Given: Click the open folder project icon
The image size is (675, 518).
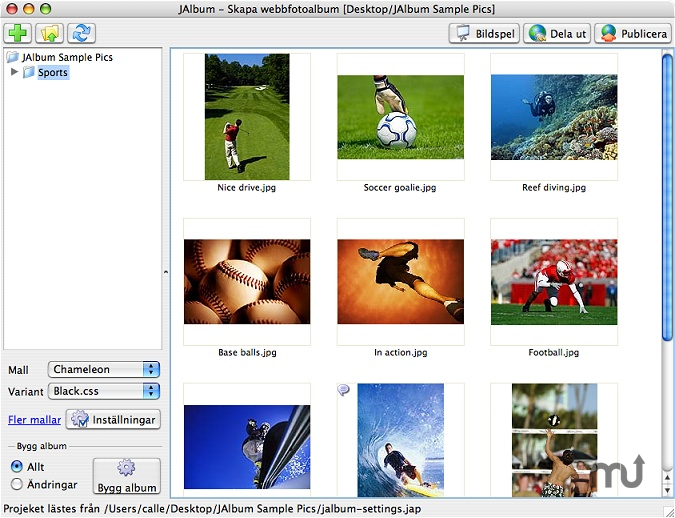Looking at the screenshot, I should (50, 33).
